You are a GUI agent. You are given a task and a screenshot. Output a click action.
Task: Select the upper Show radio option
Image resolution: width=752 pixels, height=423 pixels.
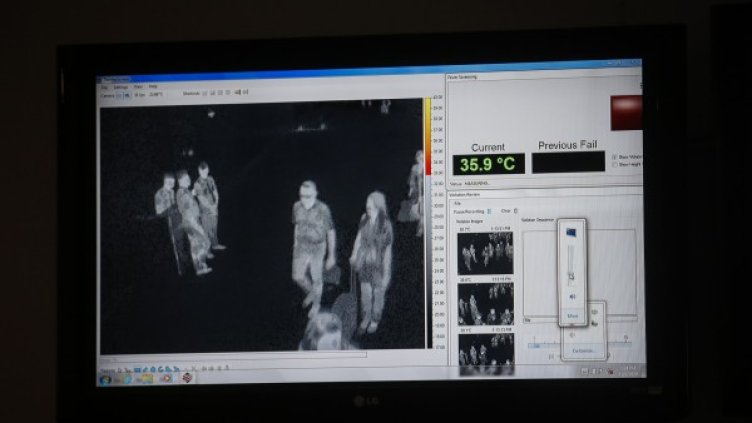tap(613, 155)
